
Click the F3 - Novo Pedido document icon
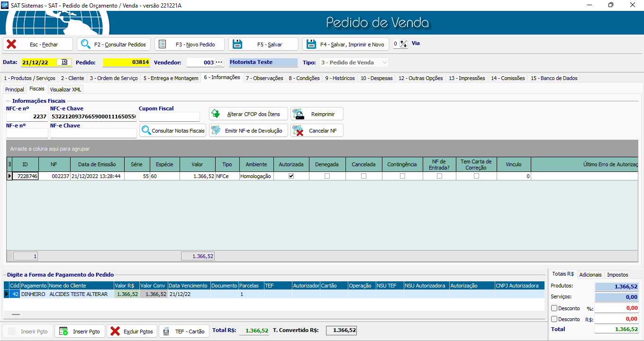coord(163,44)
